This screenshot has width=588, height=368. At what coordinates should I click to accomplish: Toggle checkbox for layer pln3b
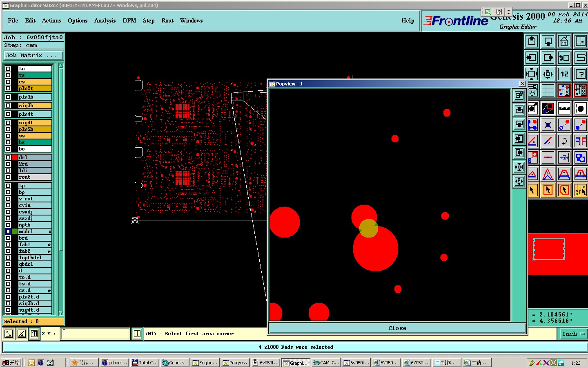point(8,97)
